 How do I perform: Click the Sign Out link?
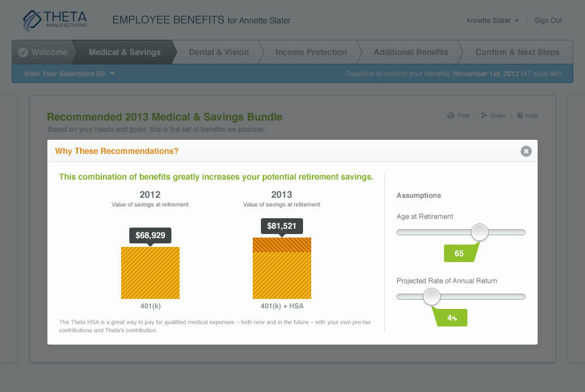pyautogui.click(x=548, y=20)
